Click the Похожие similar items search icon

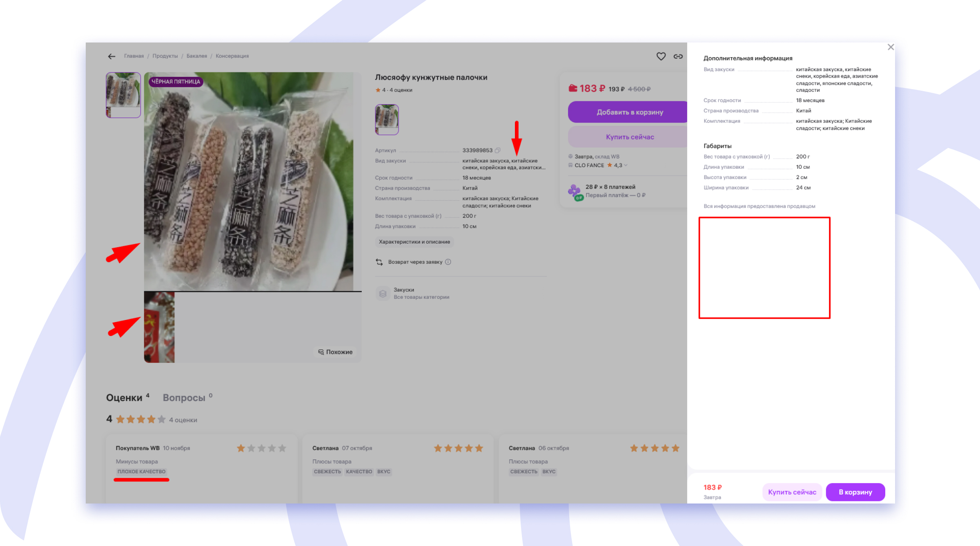click(x=321, y=352)
